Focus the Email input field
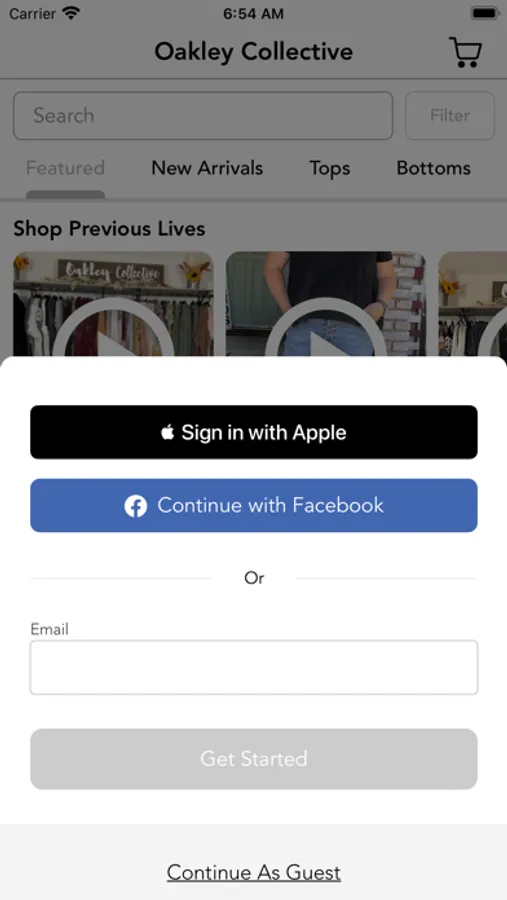Viewport: 507px width, 900px height. pos(254,668)
